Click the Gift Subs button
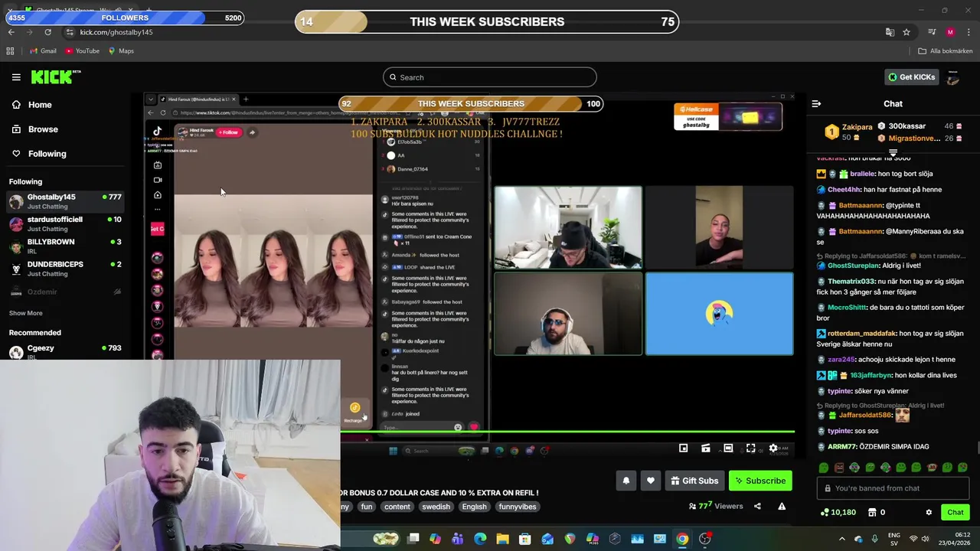The width and height of the screenshot is (980, 551). pos(694,481)
